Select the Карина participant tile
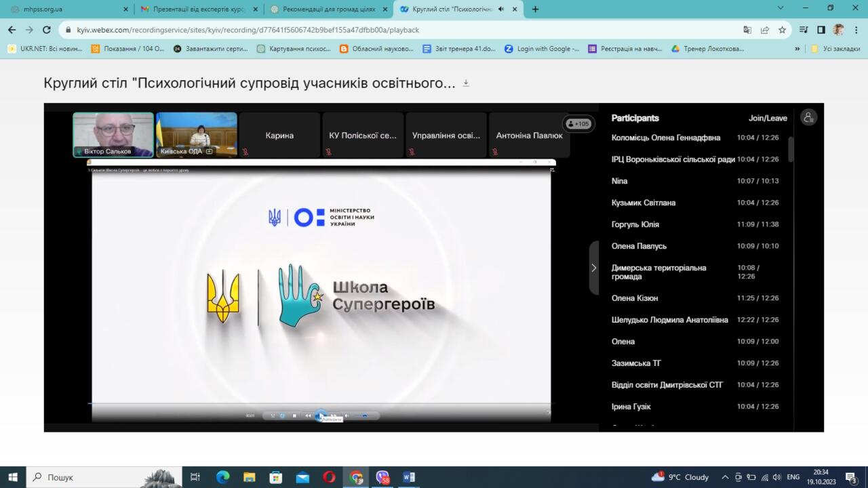This screenshot has width=868, height=488. [279, 135]
